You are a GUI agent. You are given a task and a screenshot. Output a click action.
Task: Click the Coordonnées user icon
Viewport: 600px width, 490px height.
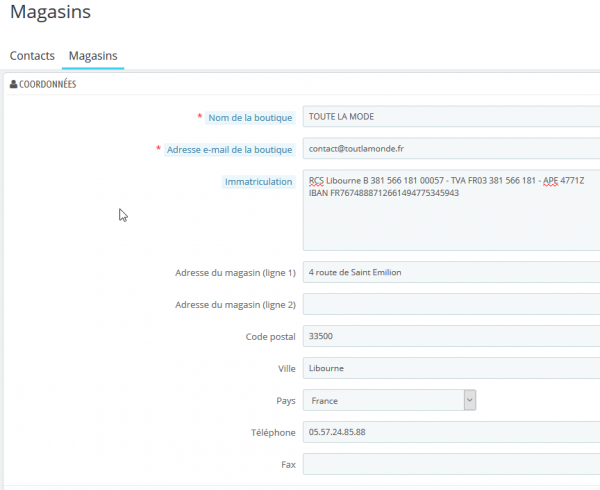tap(13, 84)
